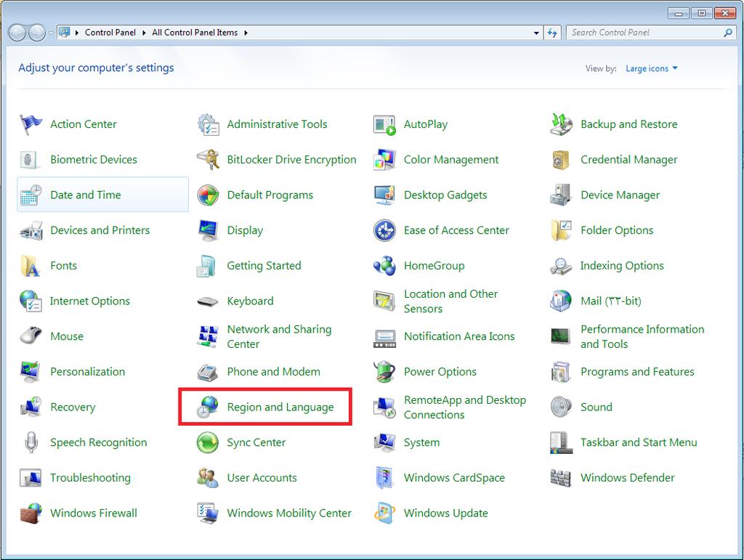Image resolution: width=744 pixels, height=560 pixels.
Task: Click the Forward navigation button
Action: (37, 33)
